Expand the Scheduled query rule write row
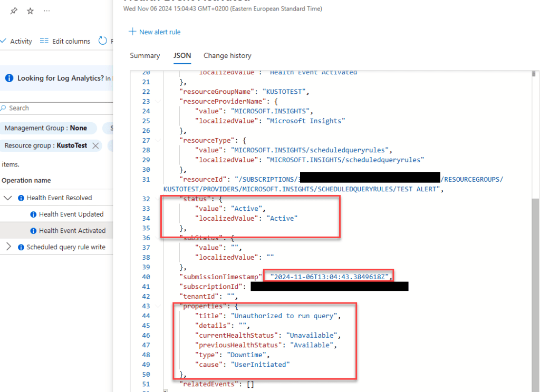Viewport: 540px width, 392px height. 8,247
